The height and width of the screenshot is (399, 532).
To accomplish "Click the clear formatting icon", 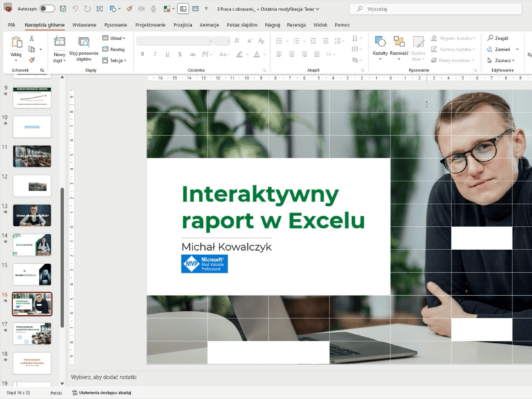I will [261, 41].
